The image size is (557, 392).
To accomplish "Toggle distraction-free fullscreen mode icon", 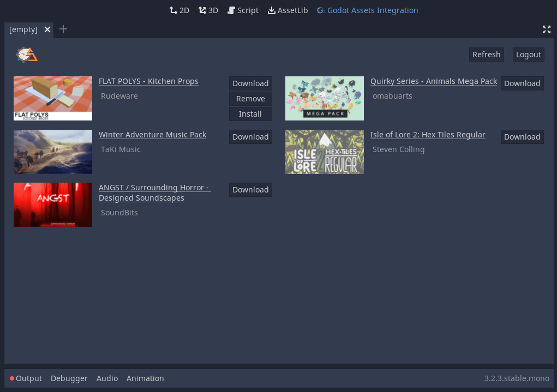I will click(x=546, y=29).
